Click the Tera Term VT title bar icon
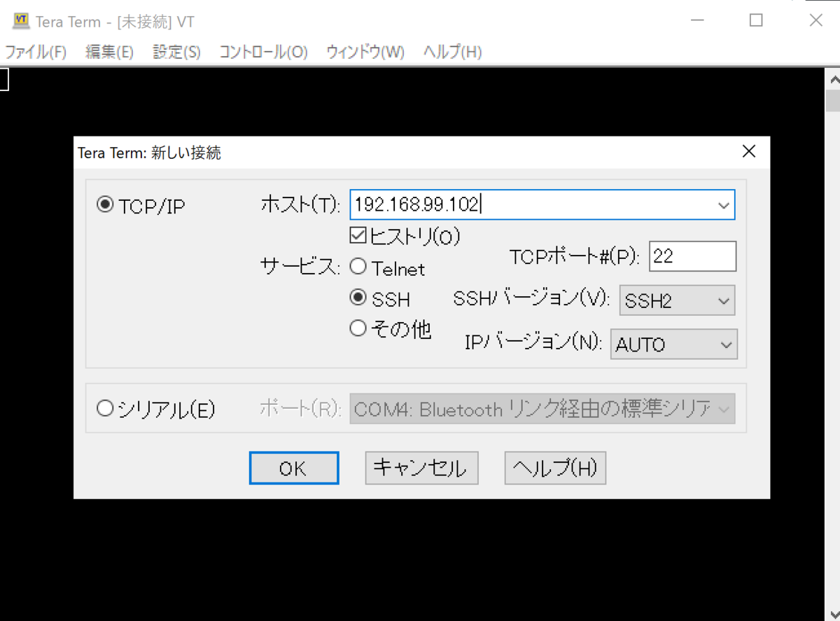This screenshot has height=621, width=840. tap(21, 20)
